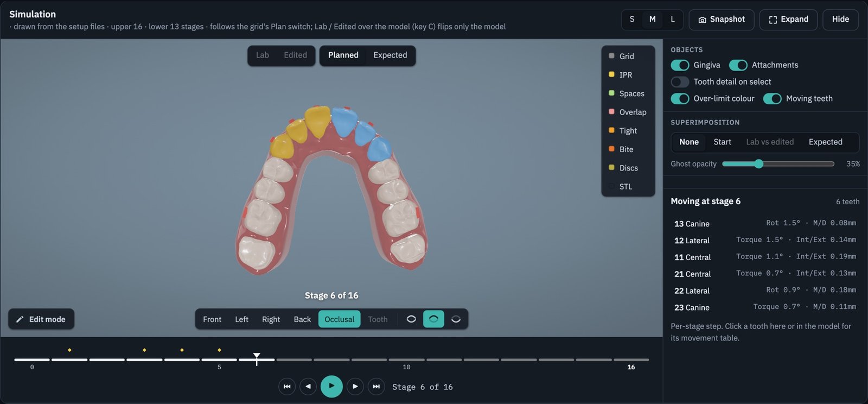The height and width of the screenshot is (404, 868).
Task: Expand the simulation panel
Action: 788,20
